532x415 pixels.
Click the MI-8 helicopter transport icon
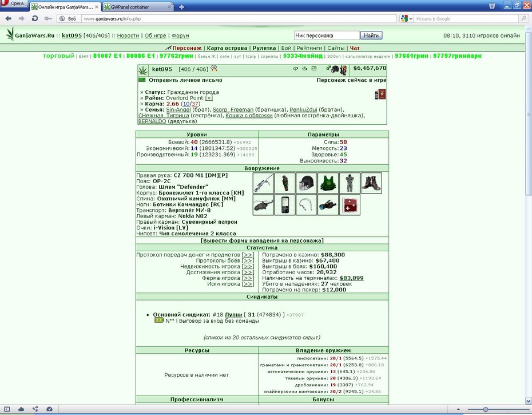[x=263, y=205]
